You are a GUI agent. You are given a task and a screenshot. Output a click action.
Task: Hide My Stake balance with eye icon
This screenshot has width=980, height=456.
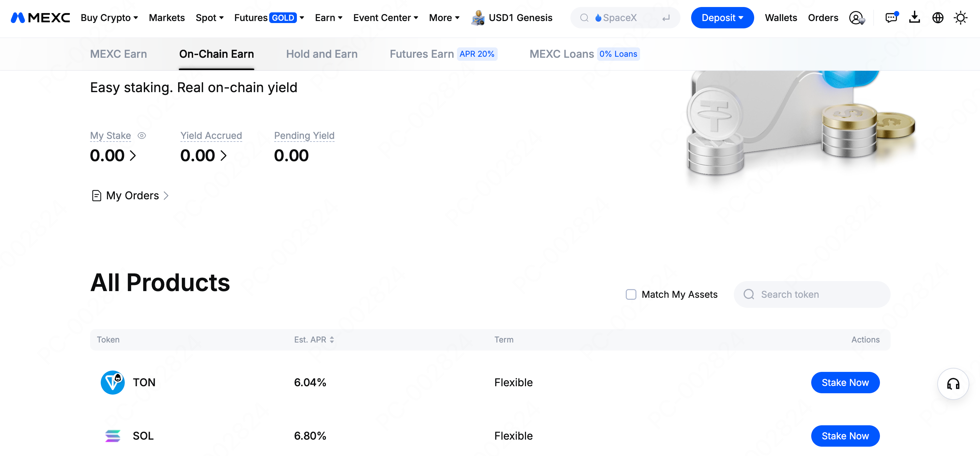pos(142,136)
